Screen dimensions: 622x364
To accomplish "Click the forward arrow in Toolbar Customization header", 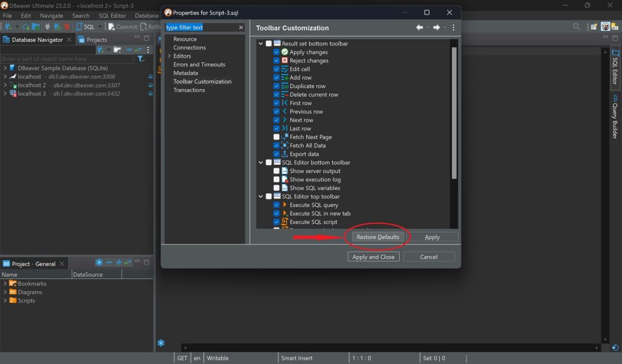I will click(436, 27).
